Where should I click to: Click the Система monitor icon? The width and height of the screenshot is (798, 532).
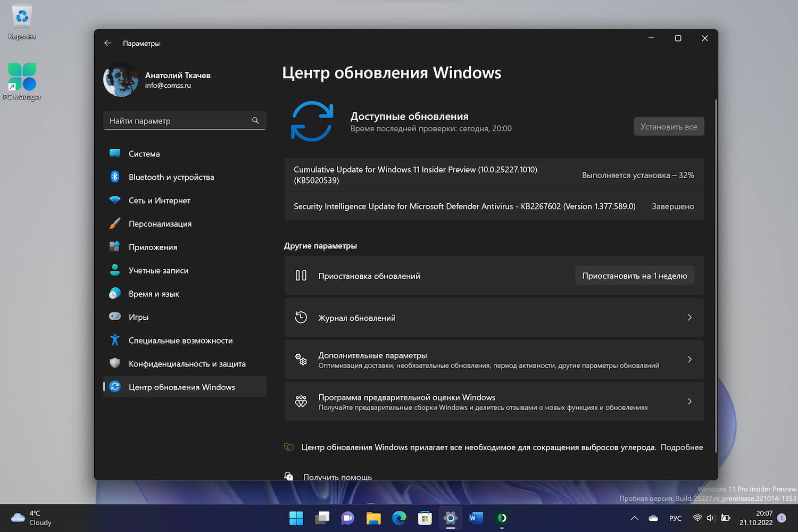click(115, 153)
